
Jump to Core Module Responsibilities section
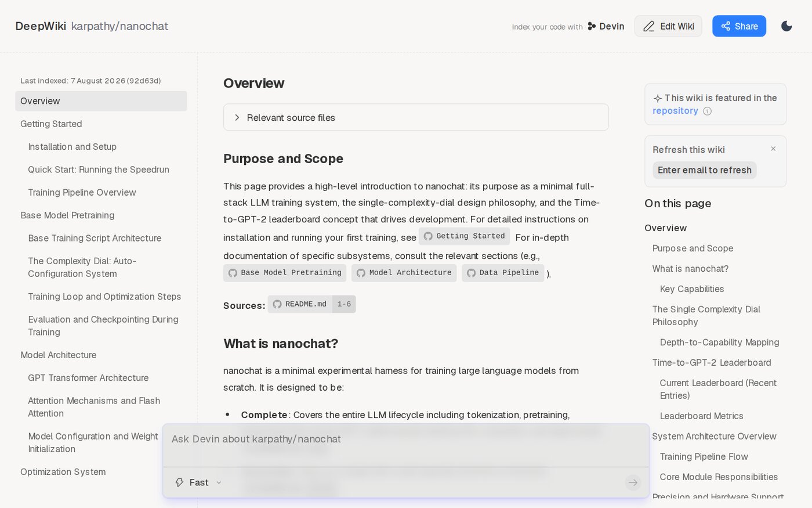point(719,477)
